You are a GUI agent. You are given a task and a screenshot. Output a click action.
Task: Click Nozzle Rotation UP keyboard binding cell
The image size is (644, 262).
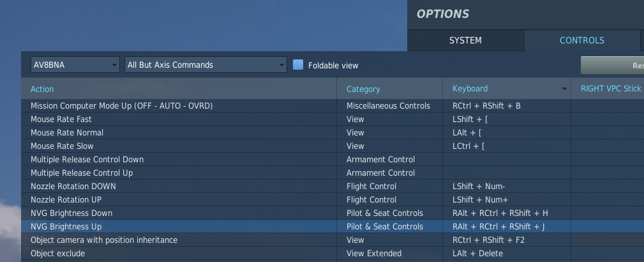click(506, 200)
